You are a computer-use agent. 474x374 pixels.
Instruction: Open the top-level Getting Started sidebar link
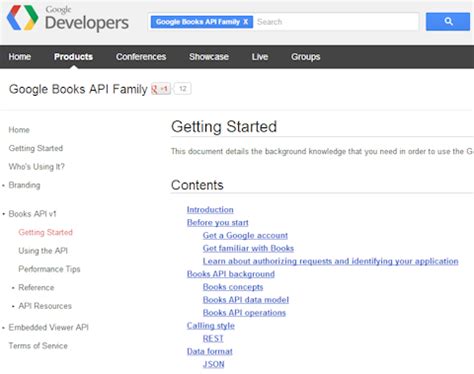coord(36,148)
